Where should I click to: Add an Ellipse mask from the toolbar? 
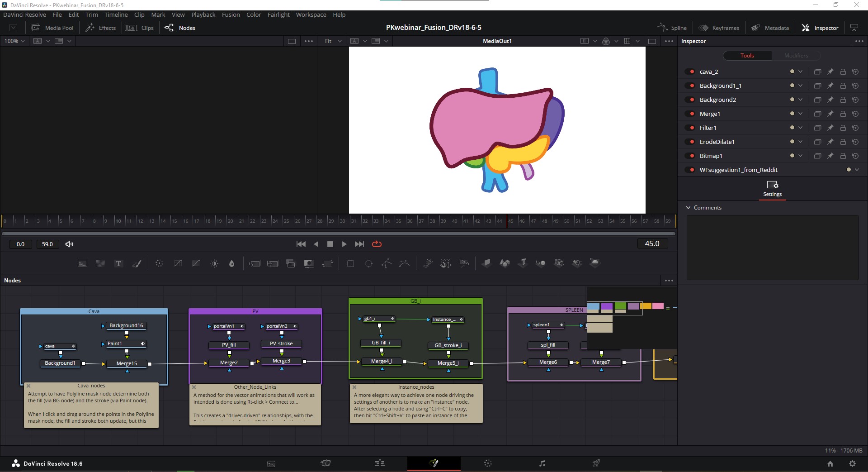(368, 263)
